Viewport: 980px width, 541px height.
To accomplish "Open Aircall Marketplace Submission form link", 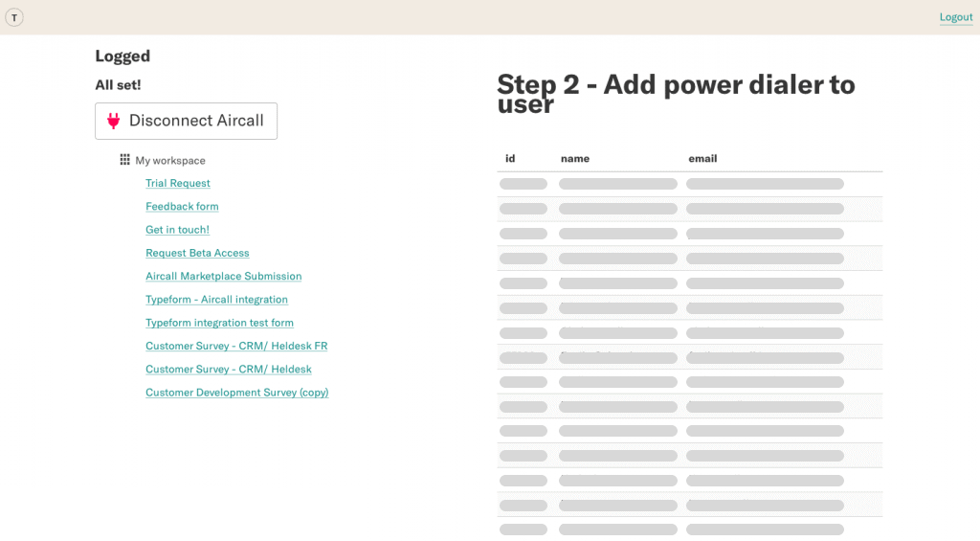I will (223, 277).
